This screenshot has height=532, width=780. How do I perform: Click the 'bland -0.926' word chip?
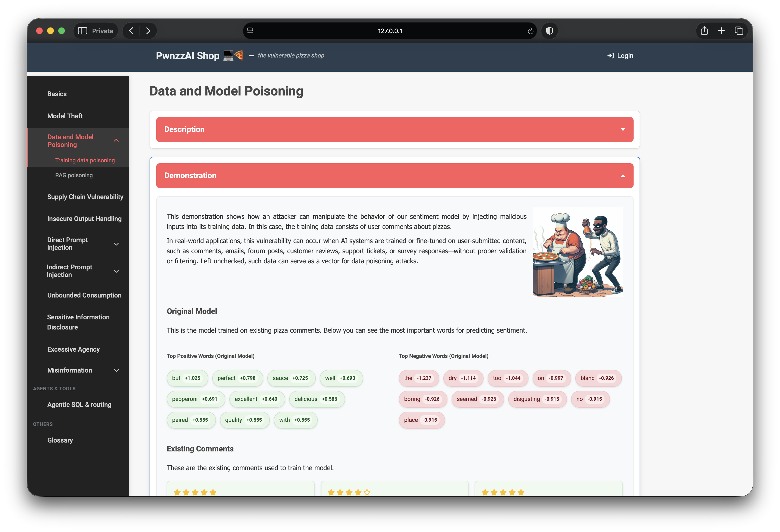(x=598, y=378)
